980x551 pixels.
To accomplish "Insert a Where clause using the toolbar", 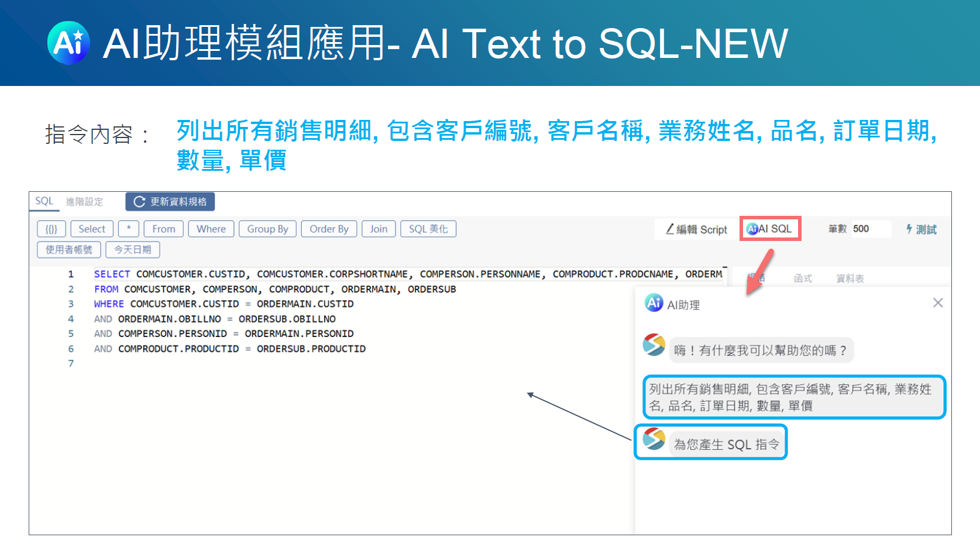I will tap(211, 229).
